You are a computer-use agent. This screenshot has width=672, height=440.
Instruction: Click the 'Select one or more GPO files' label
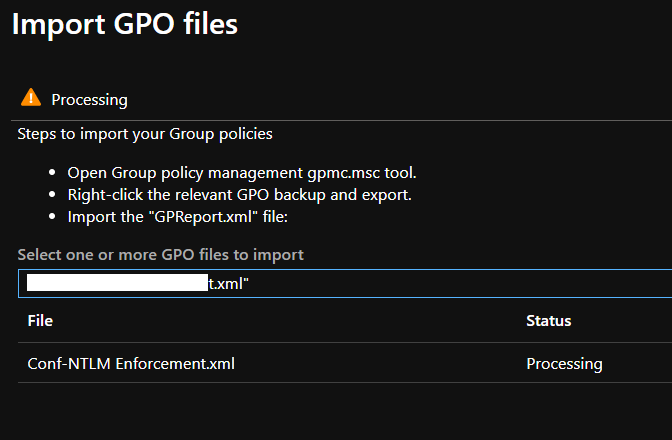click(160, 254)
